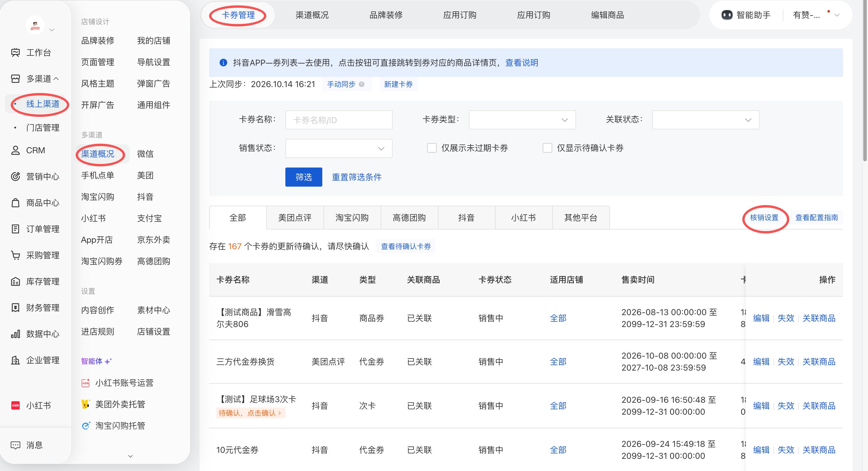
Task: Click 核销设置 link
Action: point(764,218)
